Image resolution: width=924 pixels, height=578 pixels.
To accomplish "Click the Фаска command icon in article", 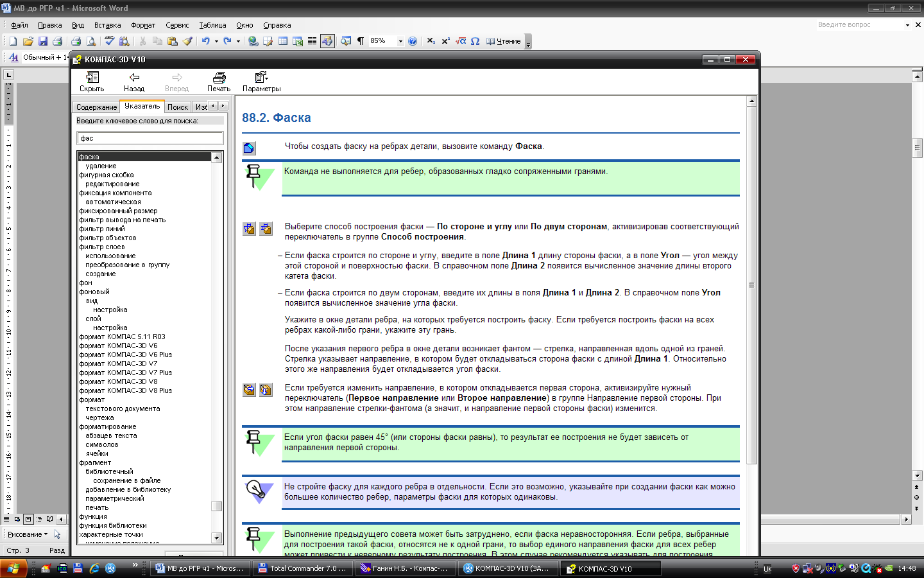I will pyautogui.click(x=249, y=148).
